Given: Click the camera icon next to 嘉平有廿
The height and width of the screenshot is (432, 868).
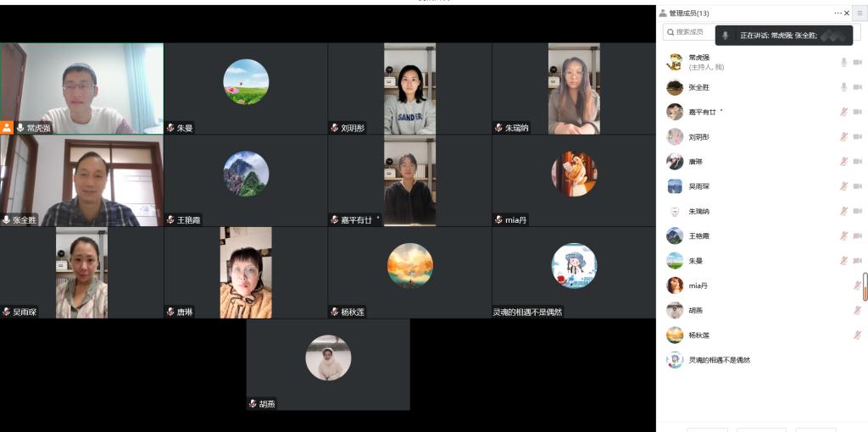Looking at the screenshot, I should pos(858,112).
